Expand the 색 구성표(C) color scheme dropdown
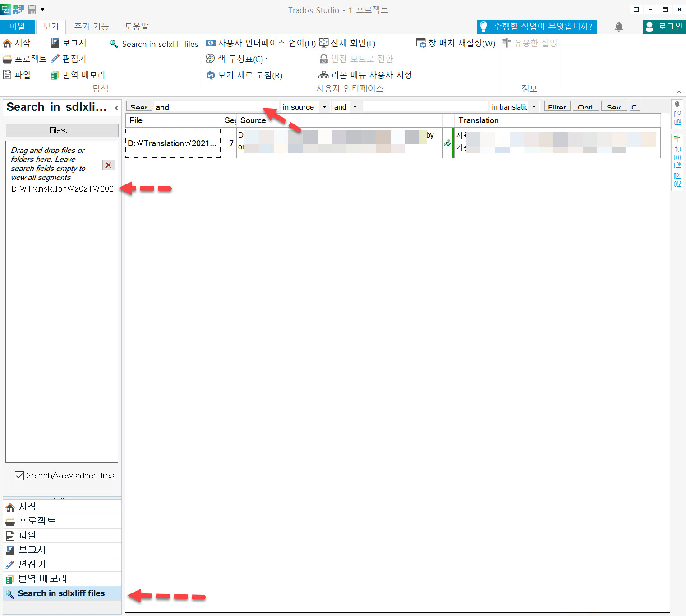The image size is (686, 616). [x=266, y=59]
